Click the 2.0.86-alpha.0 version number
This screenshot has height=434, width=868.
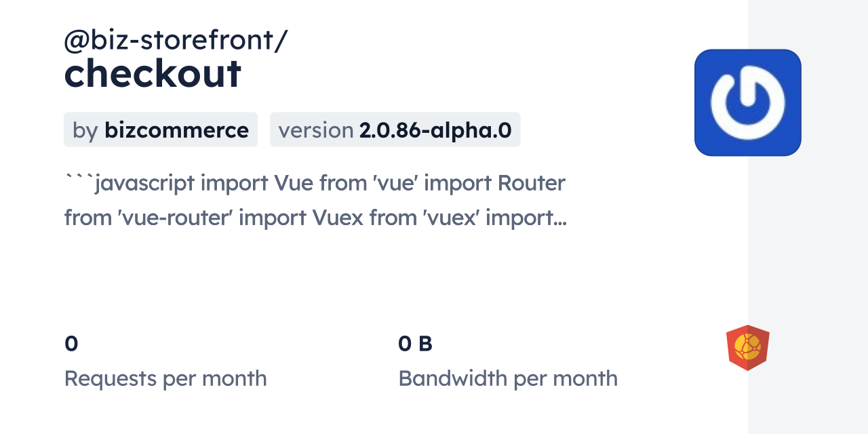coord(435,130)
